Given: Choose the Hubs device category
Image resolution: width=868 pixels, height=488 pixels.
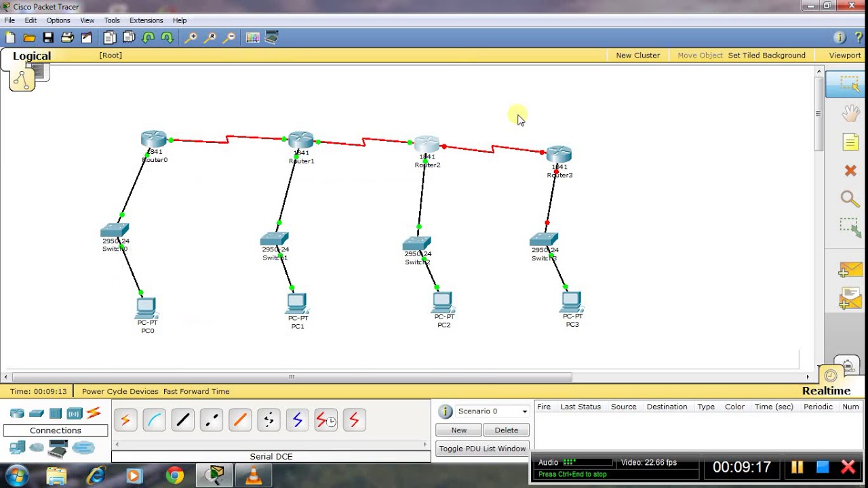Looking at the screenshot, I should tap(56, 413).
